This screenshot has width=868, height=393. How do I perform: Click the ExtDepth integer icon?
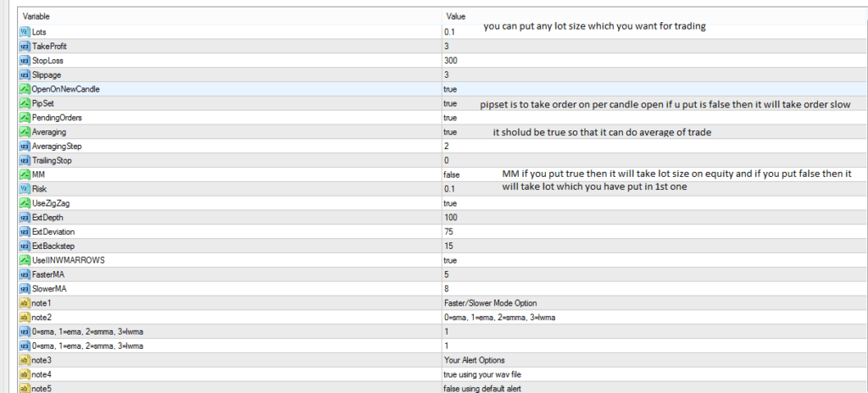23,218
